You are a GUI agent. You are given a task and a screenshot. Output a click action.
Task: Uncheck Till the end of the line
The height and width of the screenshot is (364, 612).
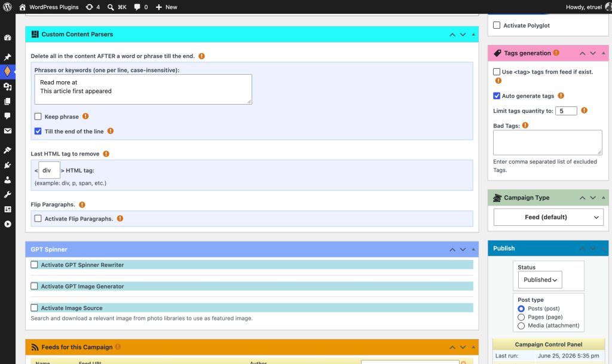38,131
